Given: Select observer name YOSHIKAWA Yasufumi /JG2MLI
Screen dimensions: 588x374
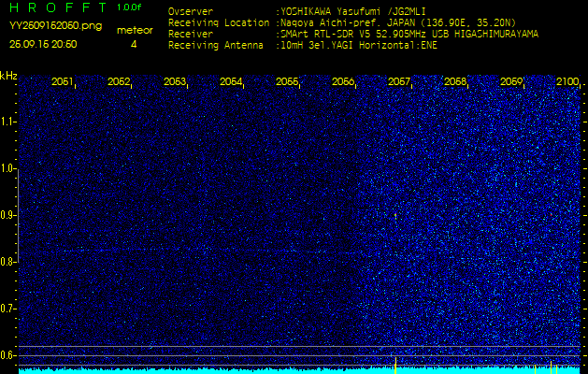Looking at the screenshot, I should tap(353, 11).
